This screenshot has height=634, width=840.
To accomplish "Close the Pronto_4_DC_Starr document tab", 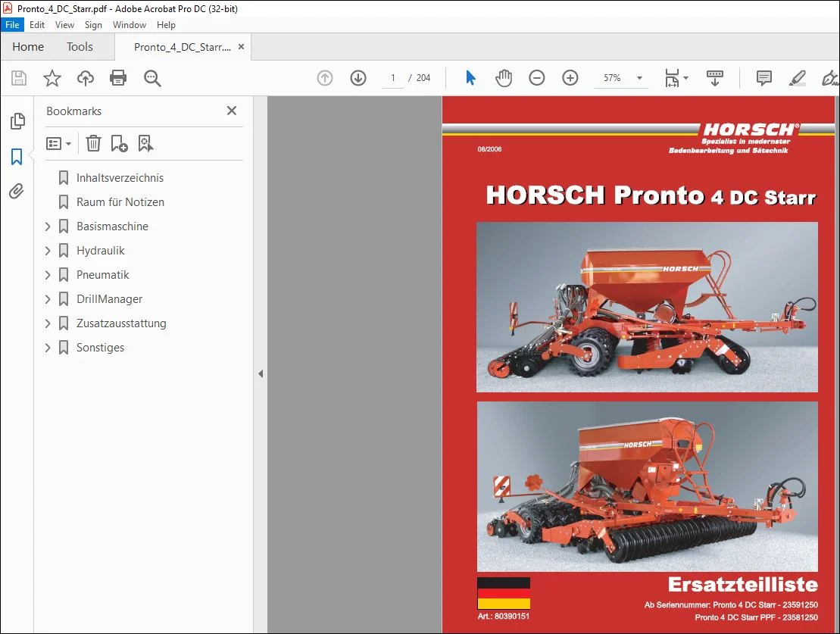I will tap(241, 47).
